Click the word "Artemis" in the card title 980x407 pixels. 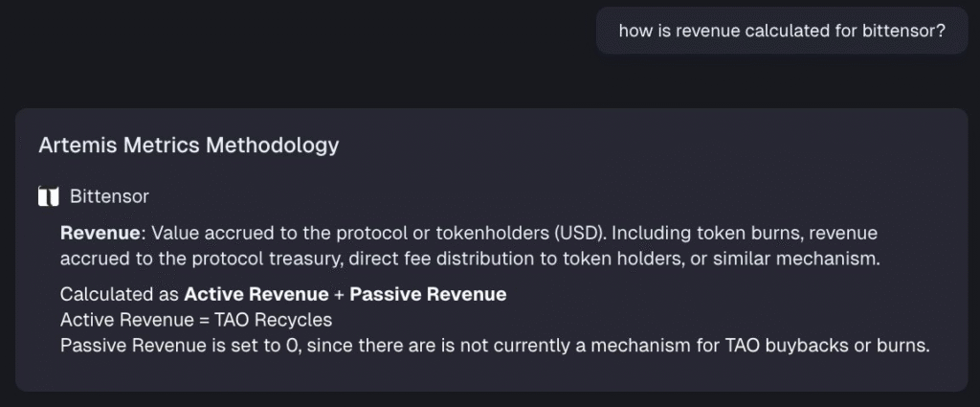pyautogui.click(x=75, y=146)
